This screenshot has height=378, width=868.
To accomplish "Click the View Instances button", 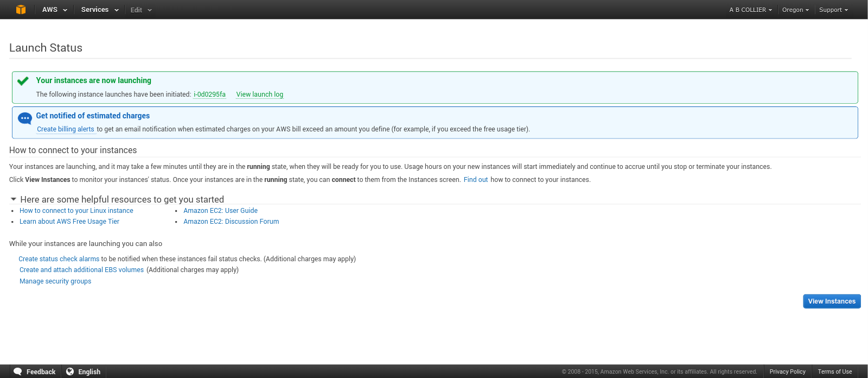I will coord(832,301).
